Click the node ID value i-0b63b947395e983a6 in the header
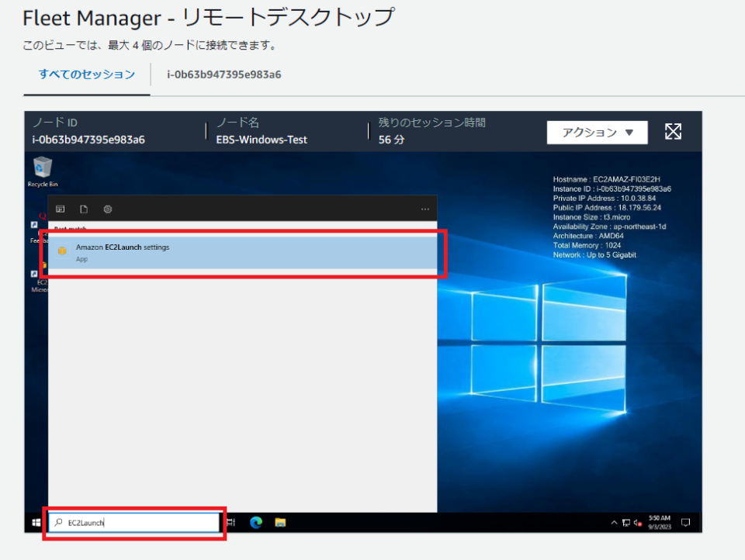Image resolution: width=745 pixels, height=560 pixels. pos(88,140)
